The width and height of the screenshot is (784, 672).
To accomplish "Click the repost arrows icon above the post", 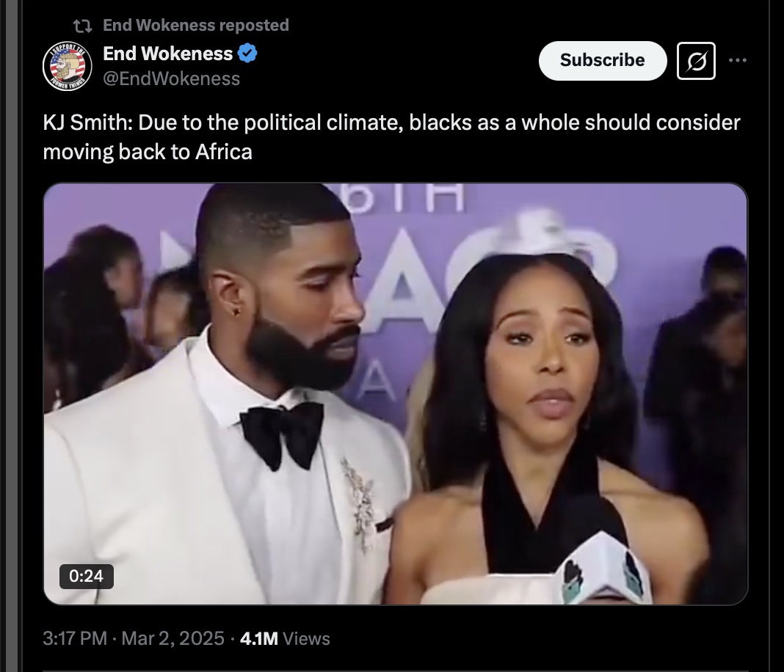I will 82,26.
